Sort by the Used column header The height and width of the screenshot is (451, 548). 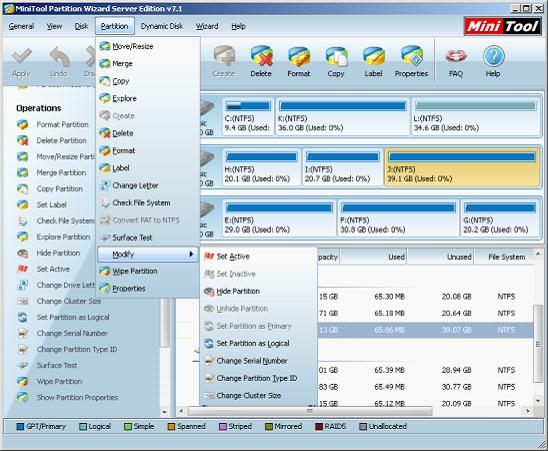point(373,257)
